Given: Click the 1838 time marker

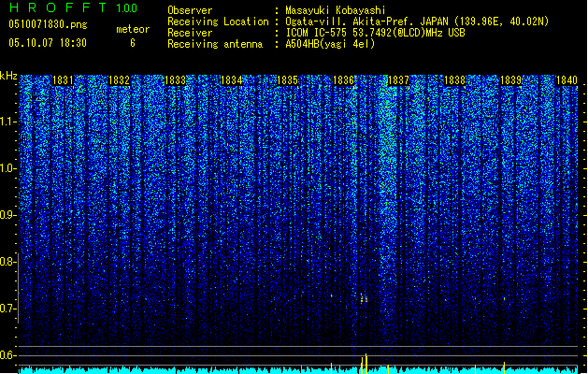Looking at the screenshot, I should tap(455, 80).
